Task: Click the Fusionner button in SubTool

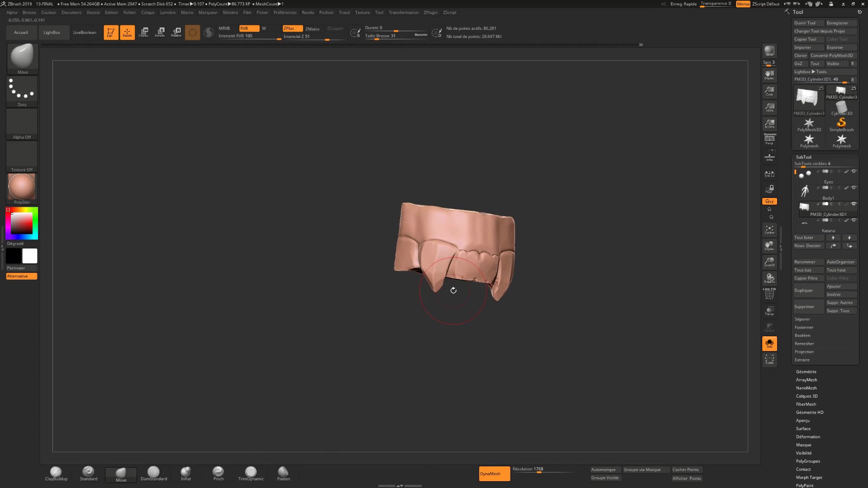Action: click(x=804, y=327)
